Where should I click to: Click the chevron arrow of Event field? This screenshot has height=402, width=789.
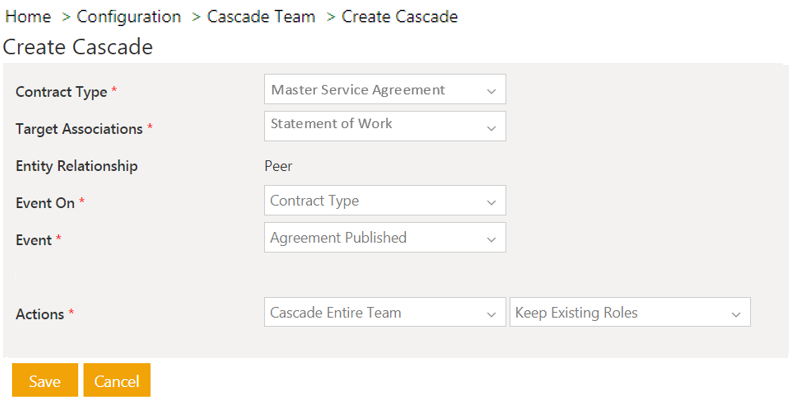click(491, 239)
